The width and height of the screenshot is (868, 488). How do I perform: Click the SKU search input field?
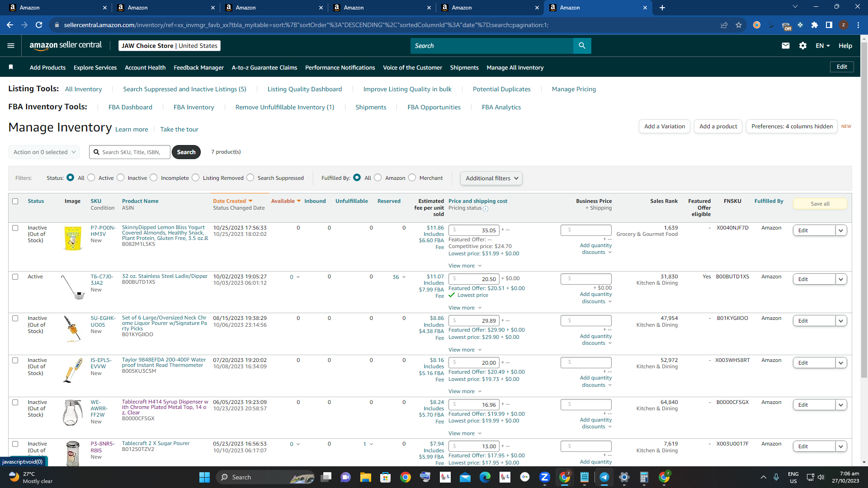(x=130, y=152)
